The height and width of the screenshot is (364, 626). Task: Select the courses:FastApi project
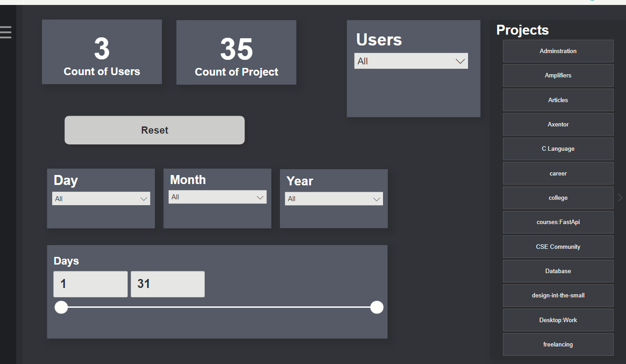click(558, 222)
